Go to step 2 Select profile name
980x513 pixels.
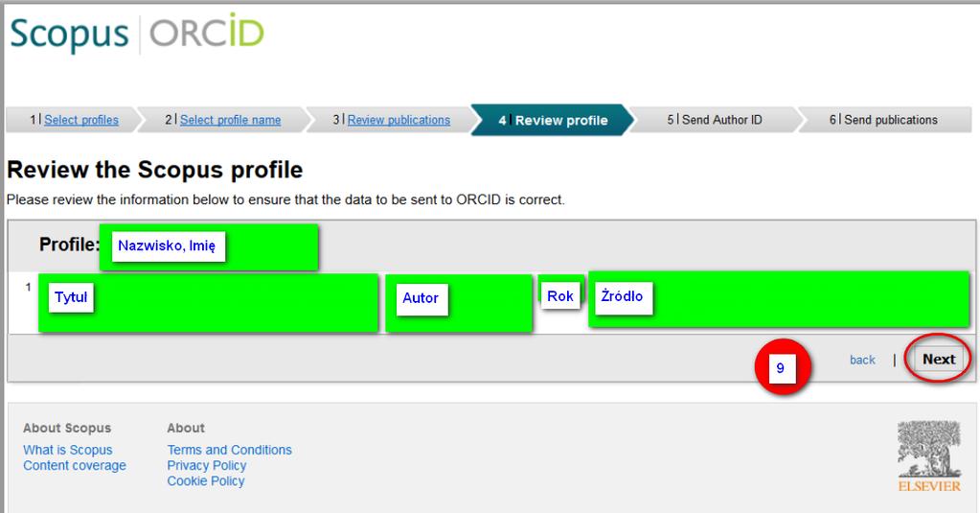tap(230, 120)
